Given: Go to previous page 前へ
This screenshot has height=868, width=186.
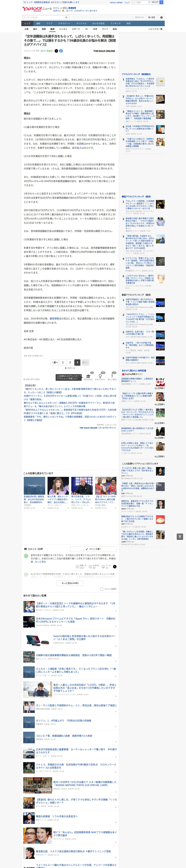Looking at the screenshot, I should point(55,362).
